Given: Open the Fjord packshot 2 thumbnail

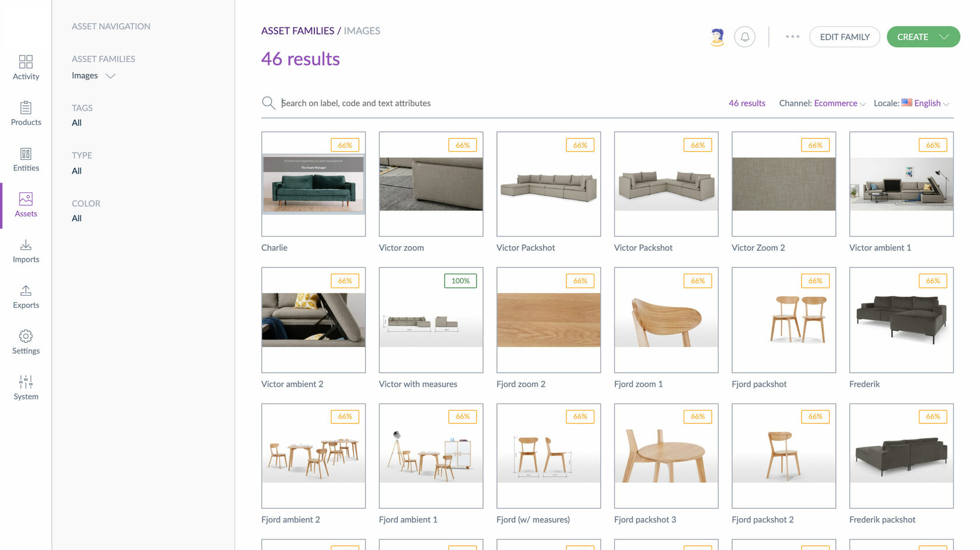Looking at the screenshot, I should (784, 456).
